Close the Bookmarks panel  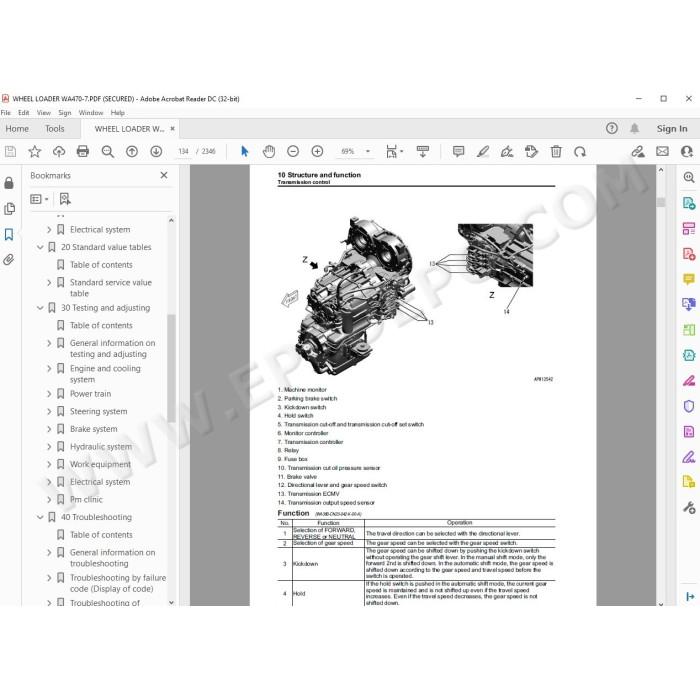click(164, 175)
